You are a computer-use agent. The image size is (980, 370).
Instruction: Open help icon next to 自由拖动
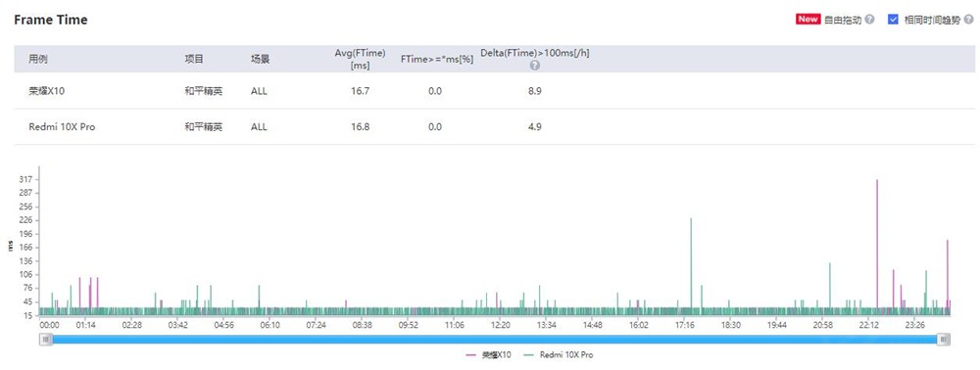pyautogui.click(x=869, y=20)
